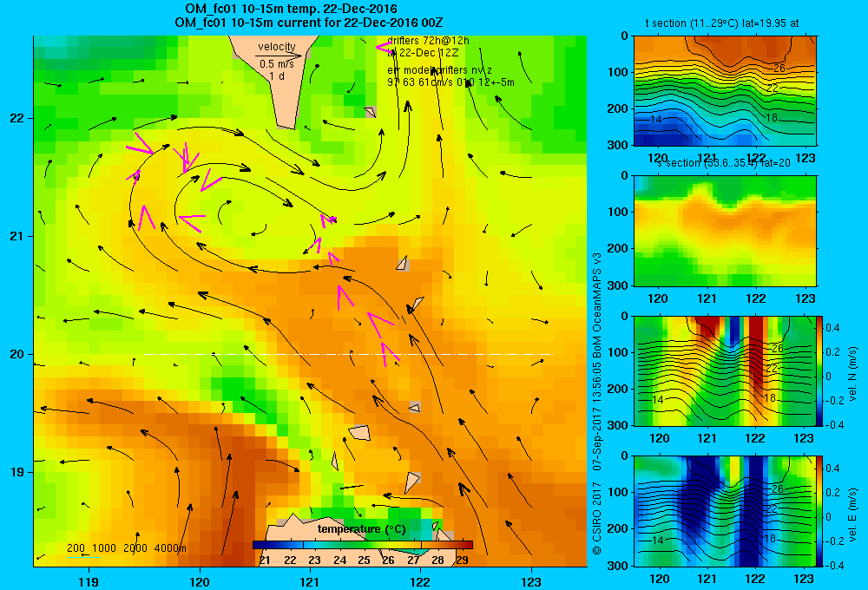
Task: Click the magenta drifter arrow legend symbol
Action: (384, 47)
